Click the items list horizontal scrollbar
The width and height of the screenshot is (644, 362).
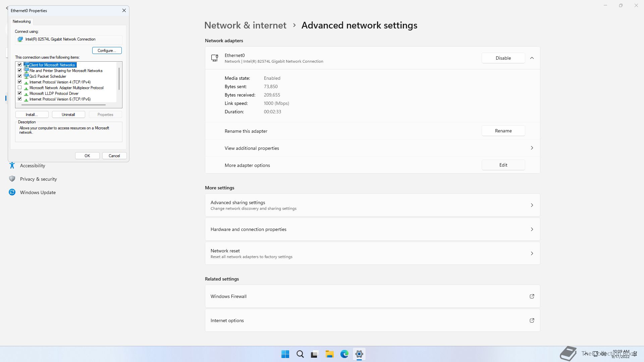click(x=63, y=105)
